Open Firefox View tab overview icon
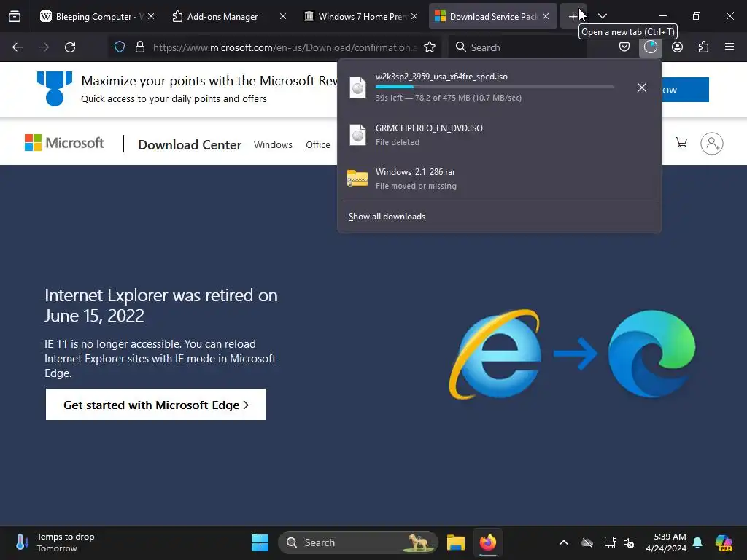747x560 pixels. click(x=15, y=16)
